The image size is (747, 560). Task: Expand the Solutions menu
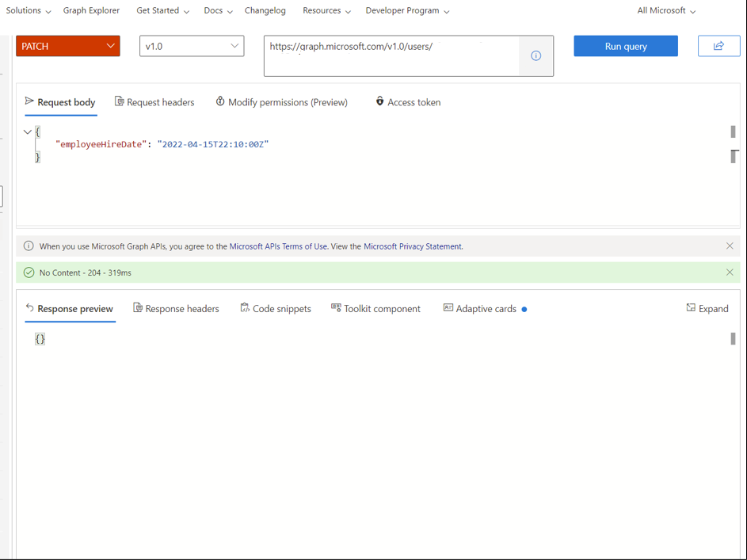click(28, 10)
